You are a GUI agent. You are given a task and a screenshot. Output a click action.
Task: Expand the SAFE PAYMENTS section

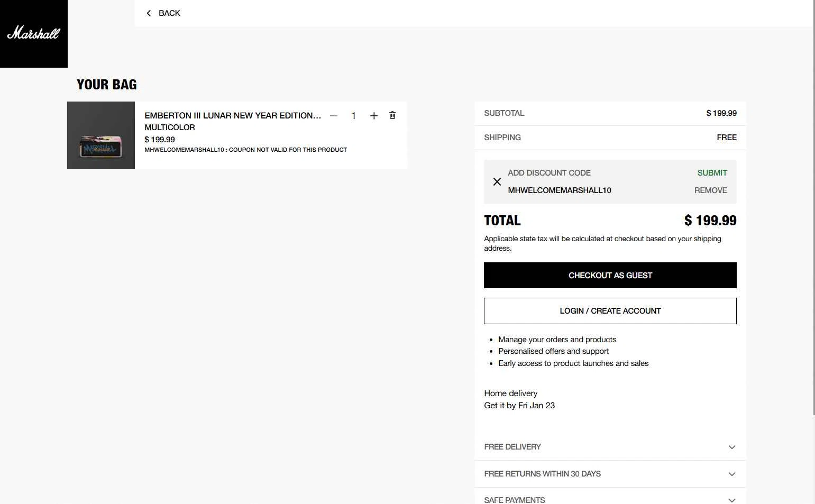point(610,499)
